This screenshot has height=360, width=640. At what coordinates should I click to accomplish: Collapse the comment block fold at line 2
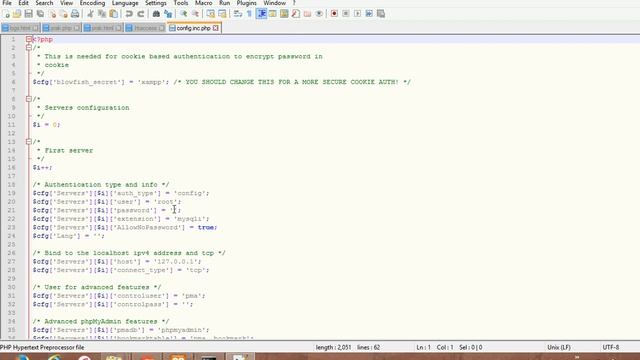pos(29,48)
